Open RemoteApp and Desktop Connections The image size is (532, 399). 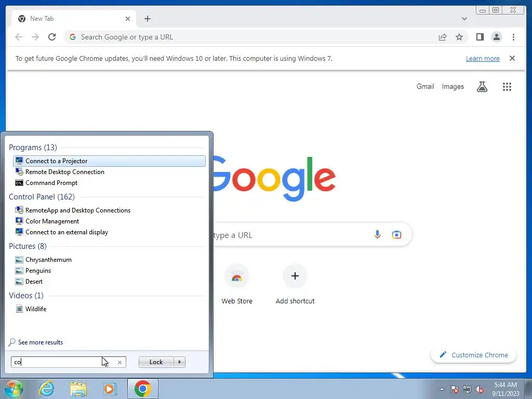pyautogui.click(x=109, y=210)
